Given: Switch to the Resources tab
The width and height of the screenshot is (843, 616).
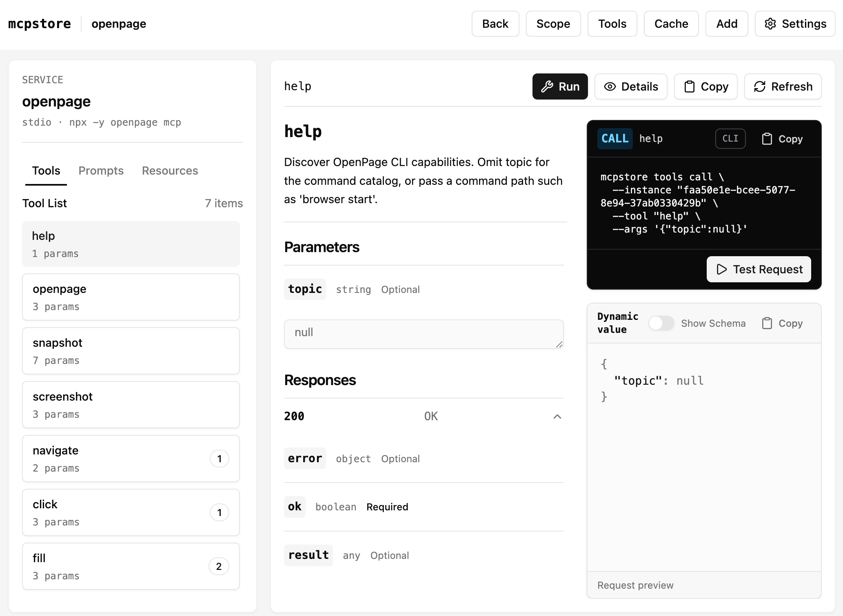Looking at the screenshot, I should tap(170, 171).
